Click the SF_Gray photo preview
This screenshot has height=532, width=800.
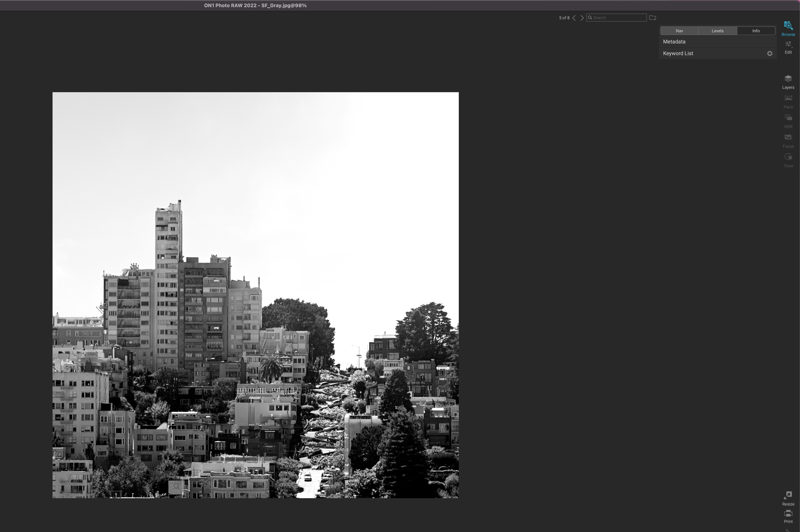point(255,295)
